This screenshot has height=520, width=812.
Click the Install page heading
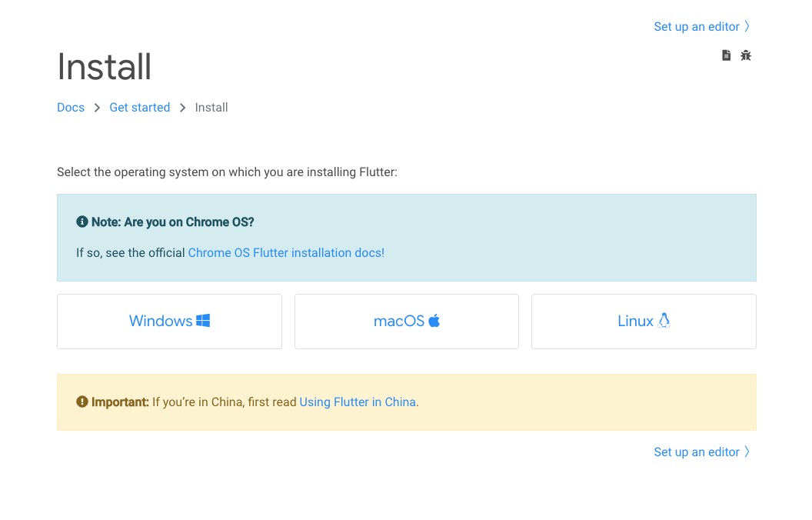(105, 67)
